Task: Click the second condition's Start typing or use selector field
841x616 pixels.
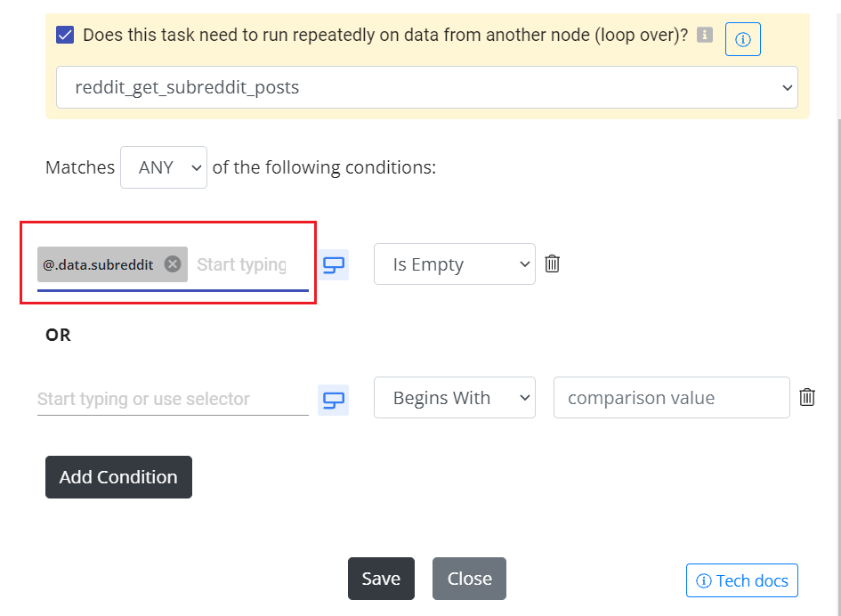Action: (x=173, y=399)
